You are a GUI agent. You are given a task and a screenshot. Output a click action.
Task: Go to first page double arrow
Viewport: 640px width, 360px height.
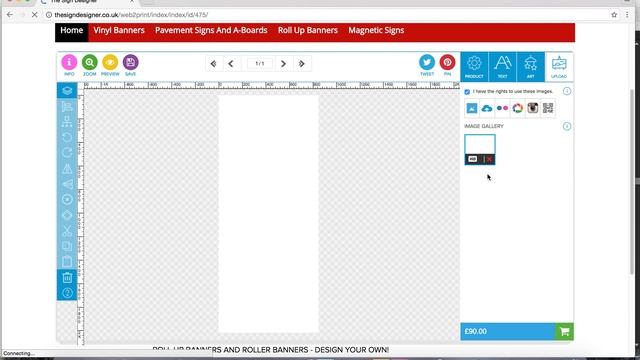213,64
